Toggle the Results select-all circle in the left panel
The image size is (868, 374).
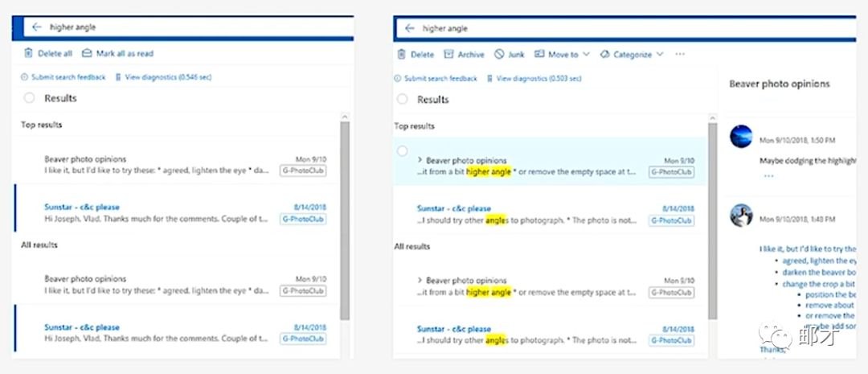coord(30,98)
